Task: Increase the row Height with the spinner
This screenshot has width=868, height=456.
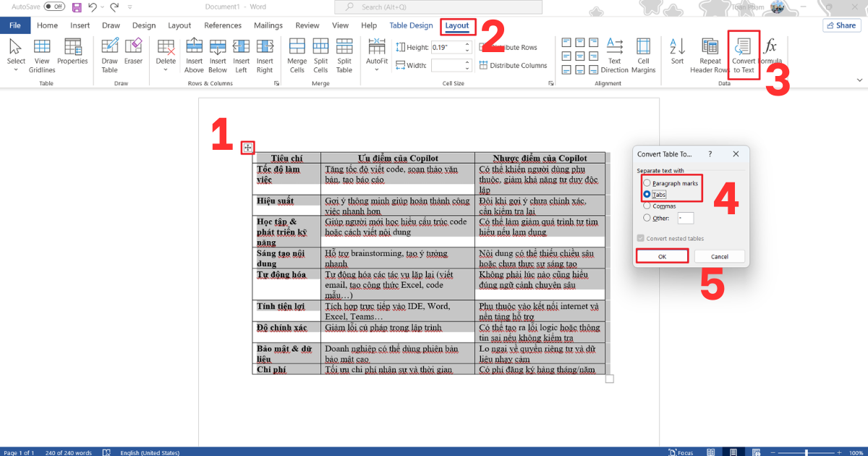Action: 467,44
